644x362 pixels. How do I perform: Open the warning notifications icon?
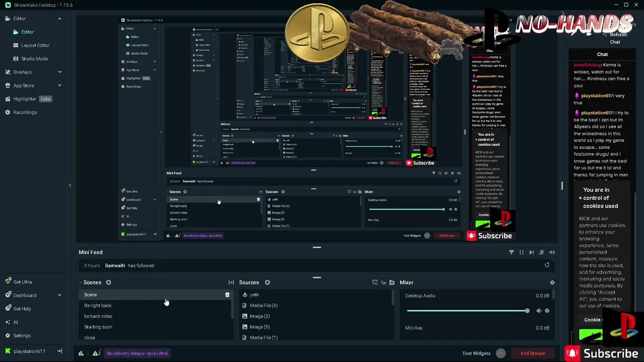click(96, 353)
